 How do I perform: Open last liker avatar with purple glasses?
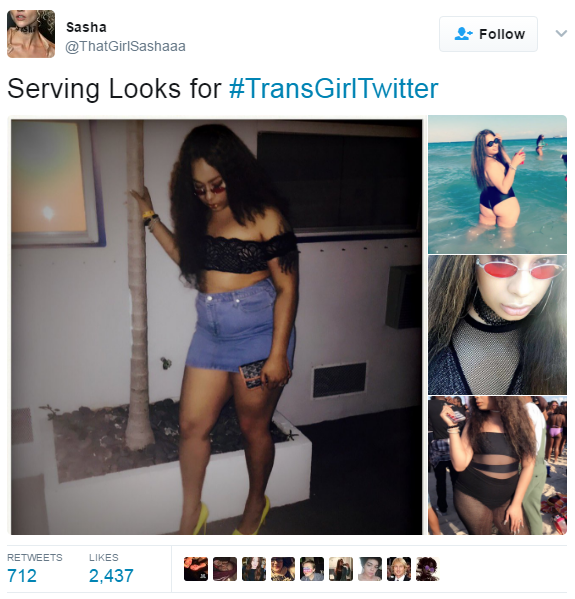coord(428,569)
